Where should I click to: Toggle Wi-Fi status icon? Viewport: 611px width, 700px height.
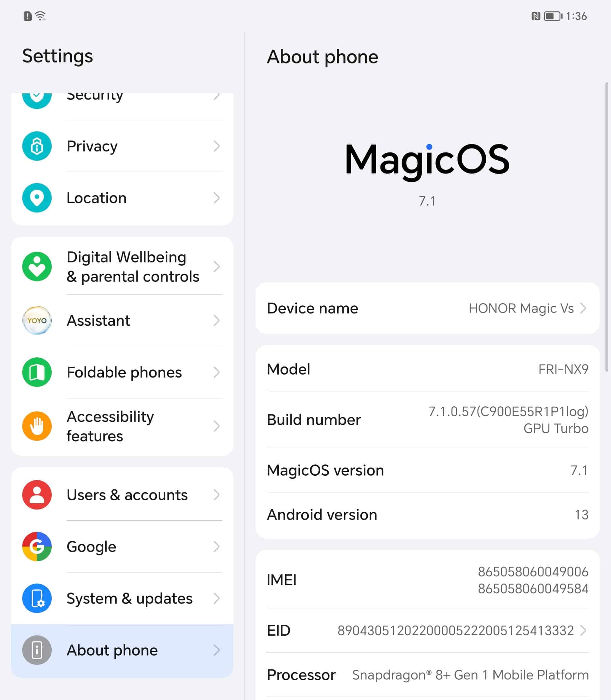click(43, 15)
